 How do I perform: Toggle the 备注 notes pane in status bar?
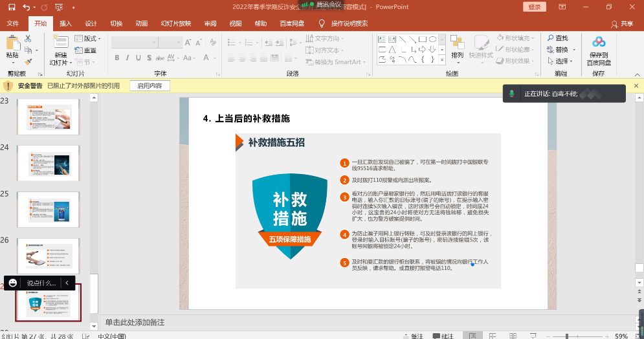pos(413,336)
